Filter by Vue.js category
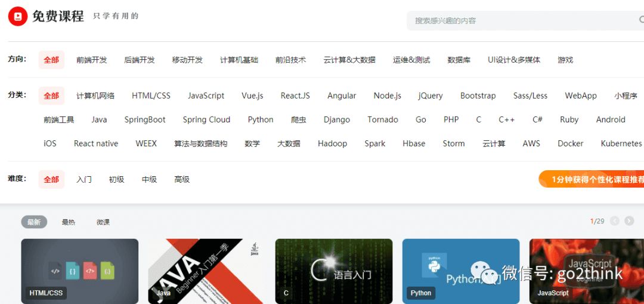The height and width of the screenshot is (304, 644). [253, 96]
